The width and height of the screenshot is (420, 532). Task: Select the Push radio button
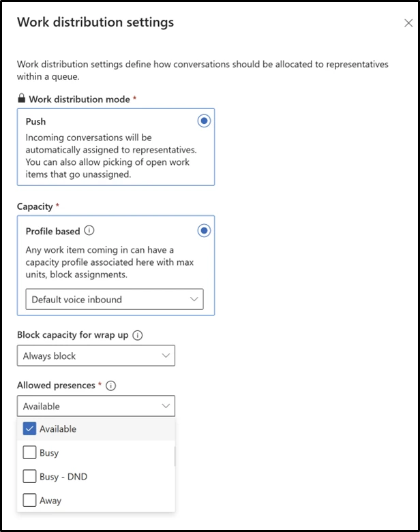[203, 121]
